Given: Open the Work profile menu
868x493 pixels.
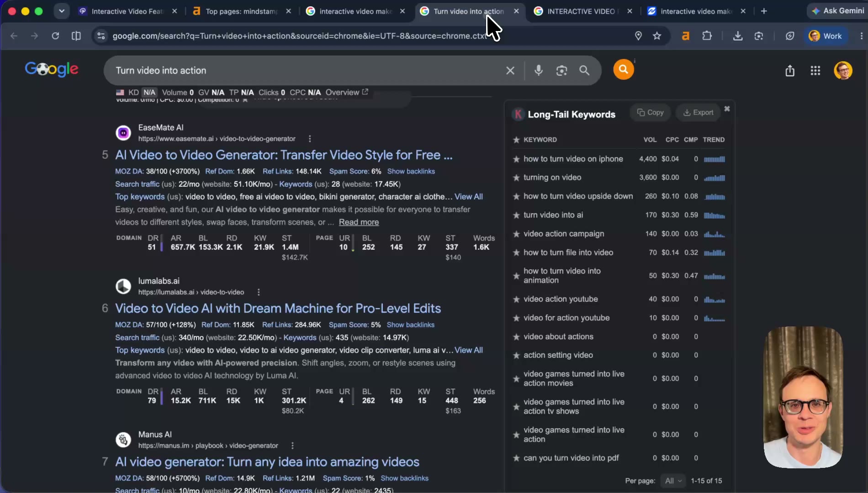Looking at the screenshot, I should point(826,36).
